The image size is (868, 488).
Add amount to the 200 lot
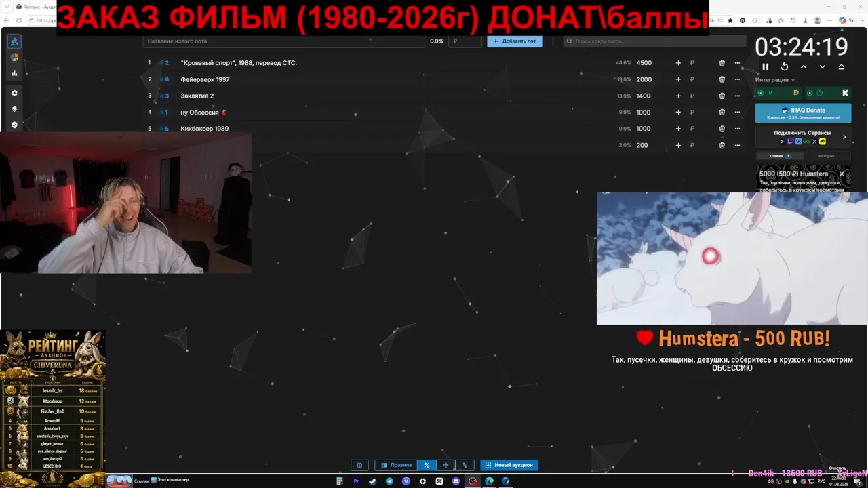tap(678, 145)
